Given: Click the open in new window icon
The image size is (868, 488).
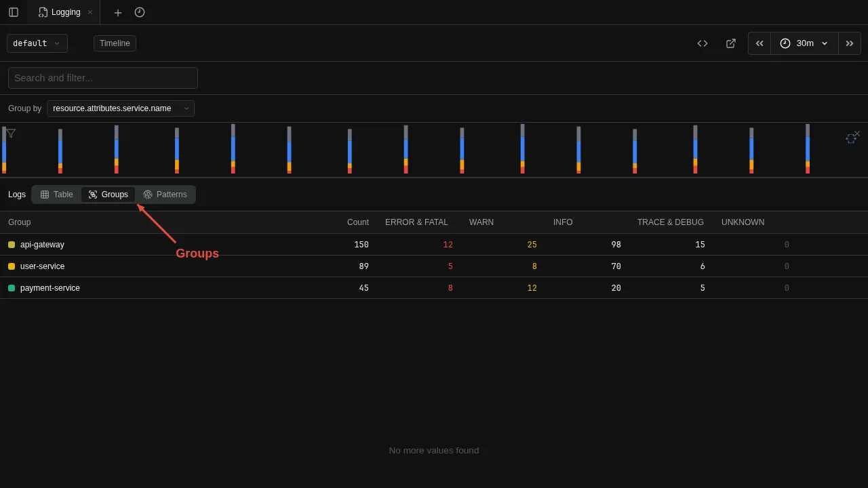Looking at the screenshot, I should click(x=731, y=43).
